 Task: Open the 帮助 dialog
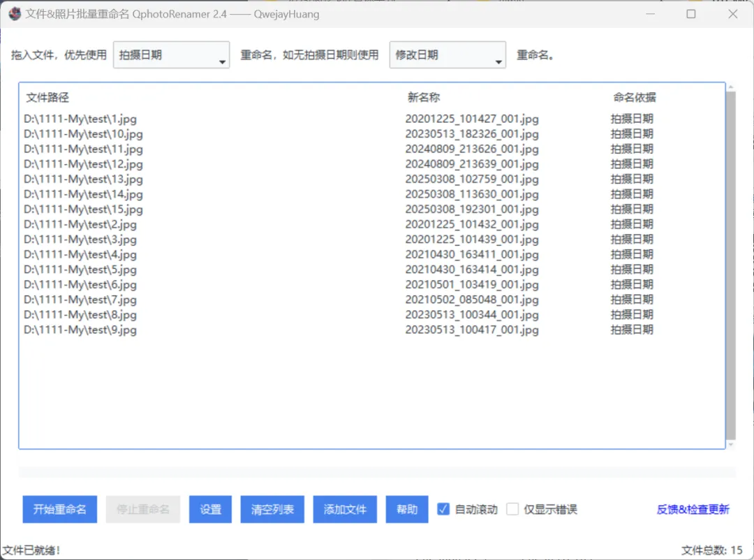coord(406,509)
